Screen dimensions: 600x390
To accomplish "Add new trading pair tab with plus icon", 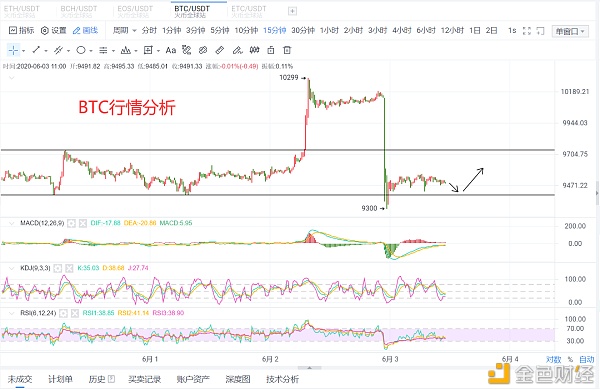I will click(x=292, y=11).
